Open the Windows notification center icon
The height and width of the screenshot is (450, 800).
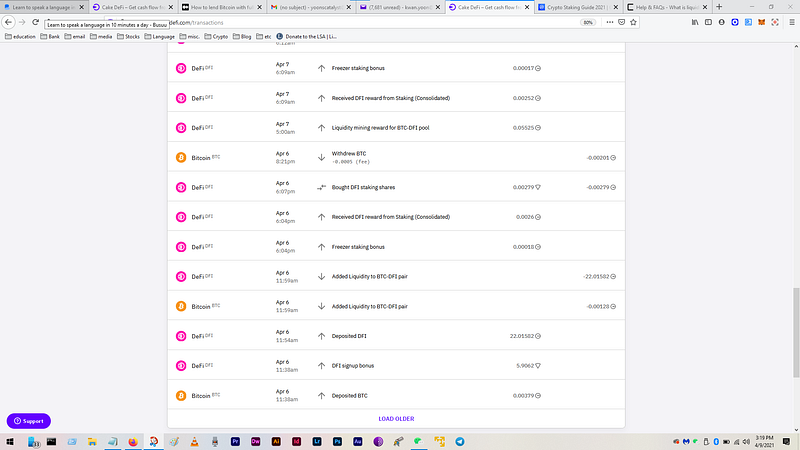pos(786,441)
